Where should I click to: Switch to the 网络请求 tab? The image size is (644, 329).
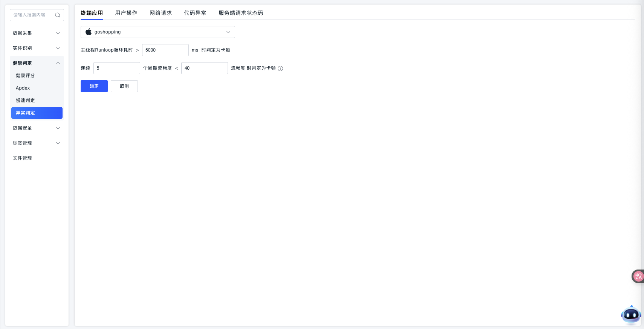click(161, 13)
